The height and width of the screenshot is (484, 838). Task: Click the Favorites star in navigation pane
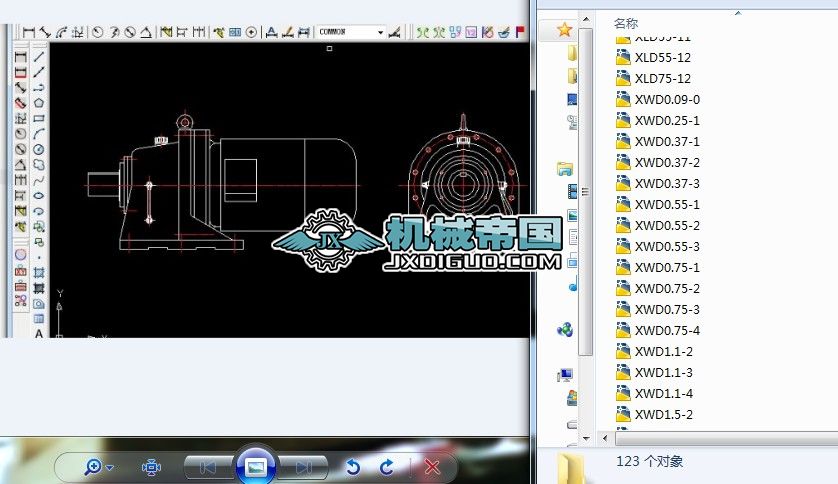(566, 29)
